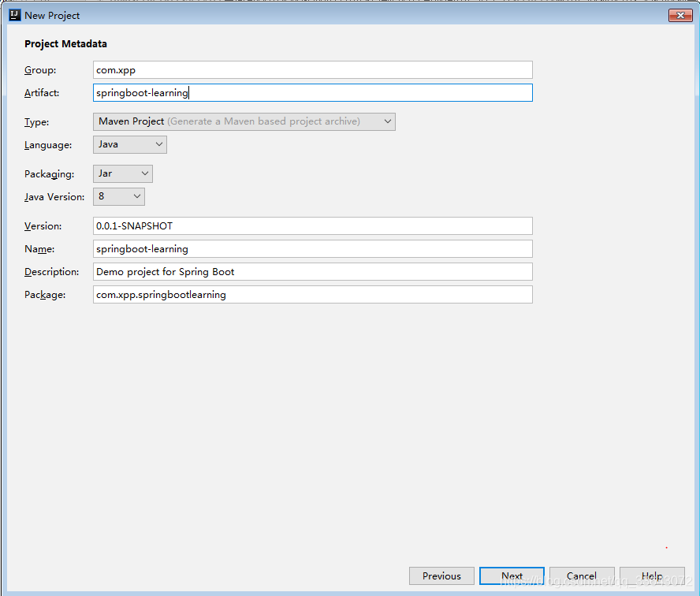Edit the Version field with 0.0.1-SNAPSHOT

pyautogui.click(x=312, y=226)
